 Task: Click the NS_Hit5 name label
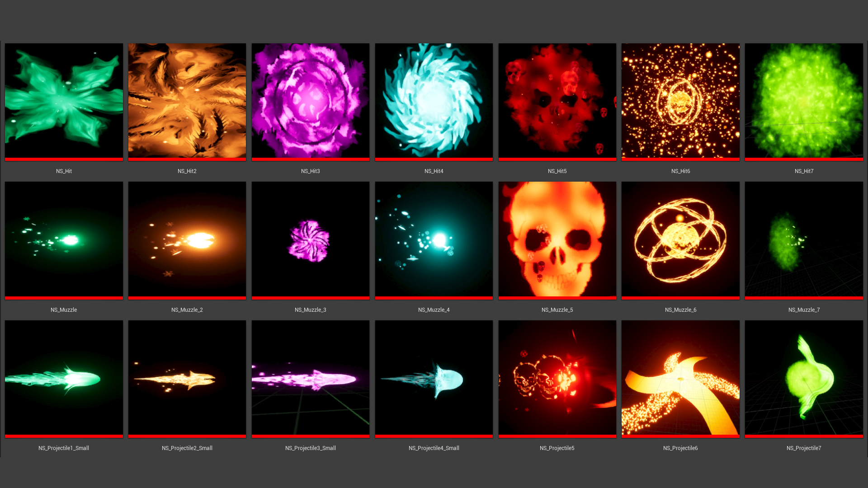point(557,171)
